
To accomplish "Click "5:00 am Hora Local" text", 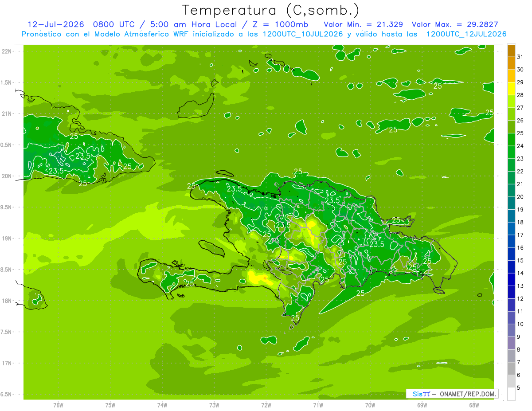I will (194, 24).
